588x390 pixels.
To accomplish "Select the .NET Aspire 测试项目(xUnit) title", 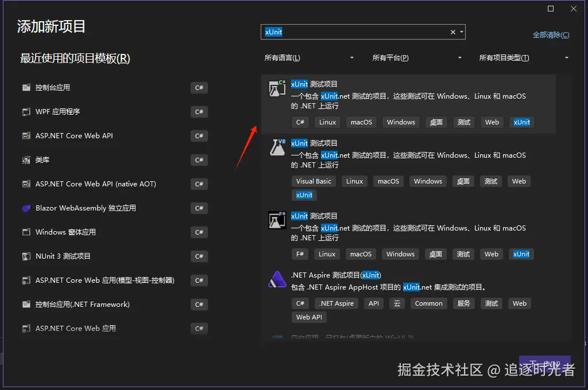I will (336, 275).
